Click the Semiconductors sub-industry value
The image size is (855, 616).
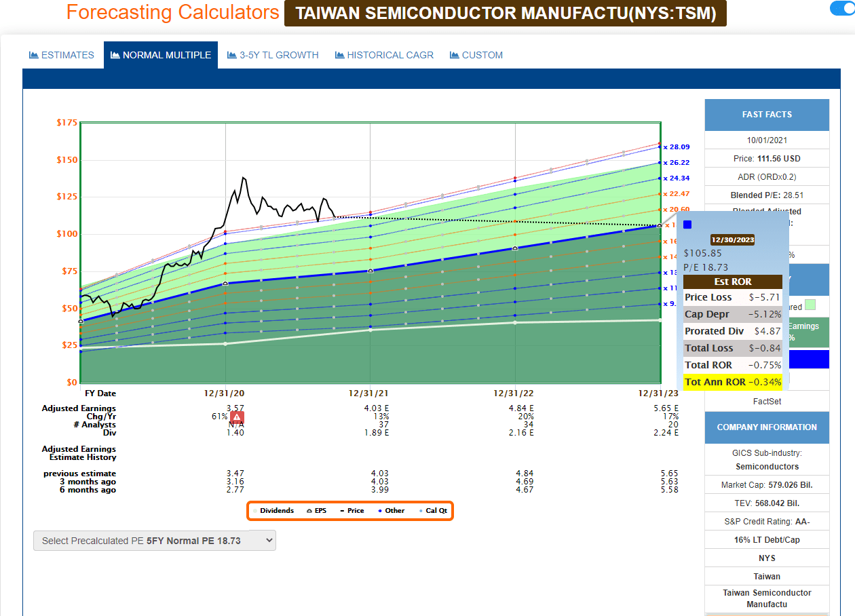point(767,467)
